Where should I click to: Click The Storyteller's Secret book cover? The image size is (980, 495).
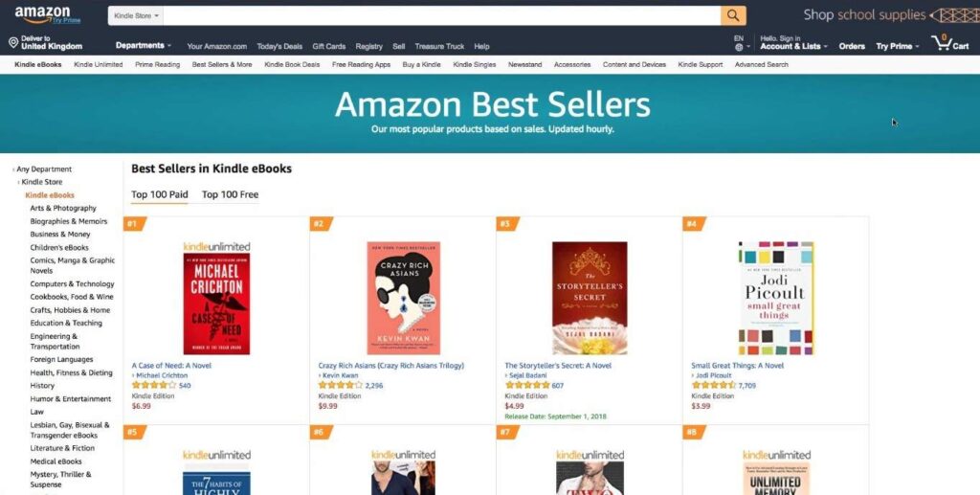[x=590, y=298]
